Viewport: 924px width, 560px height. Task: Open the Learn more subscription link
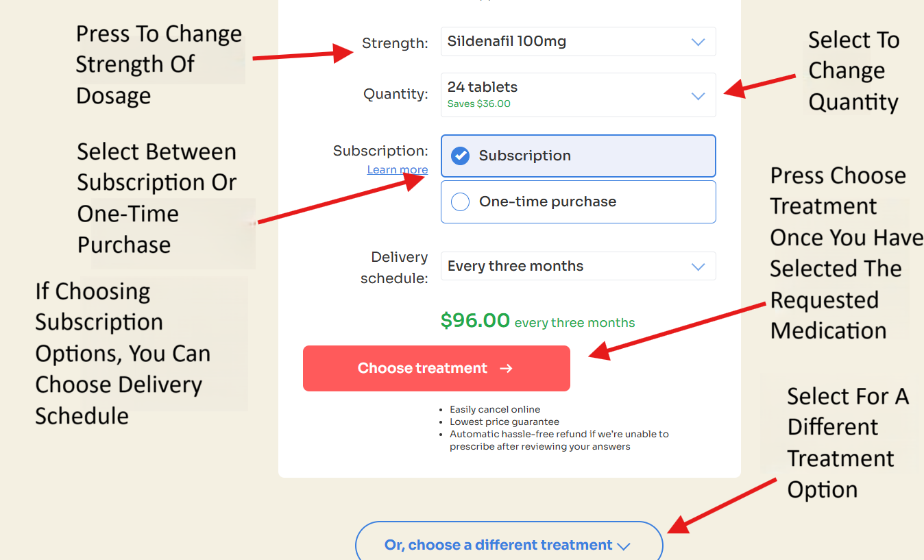pos(397,170)
